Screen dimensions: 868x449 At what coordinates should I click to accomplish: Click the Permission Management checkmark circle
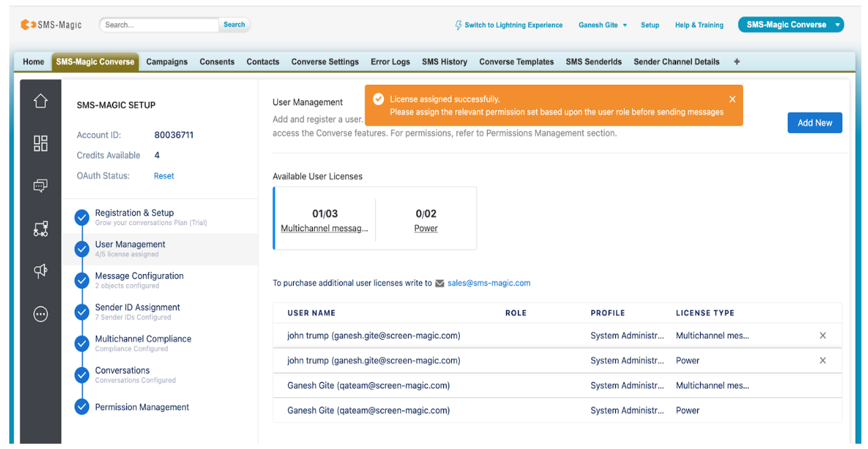[82, 407]
